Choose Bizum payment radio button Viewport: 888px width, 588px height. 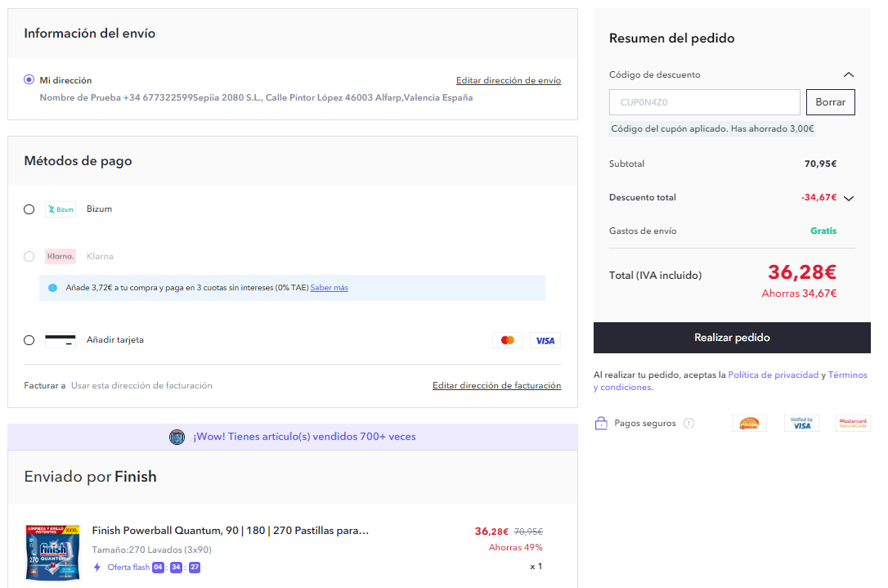pos(29,209)
